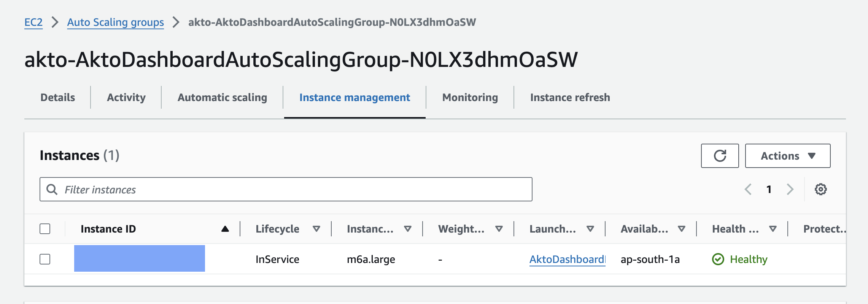Click the Protected from column header
This screenshot has width=868, height=304.
pyautogui.click(x=824, y=229)
